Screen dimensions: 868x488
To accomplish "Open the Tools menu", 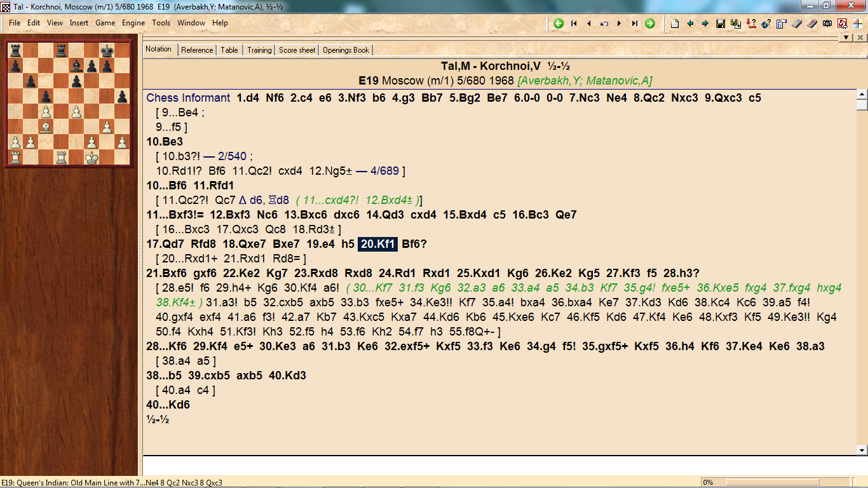I will [161, 23].
